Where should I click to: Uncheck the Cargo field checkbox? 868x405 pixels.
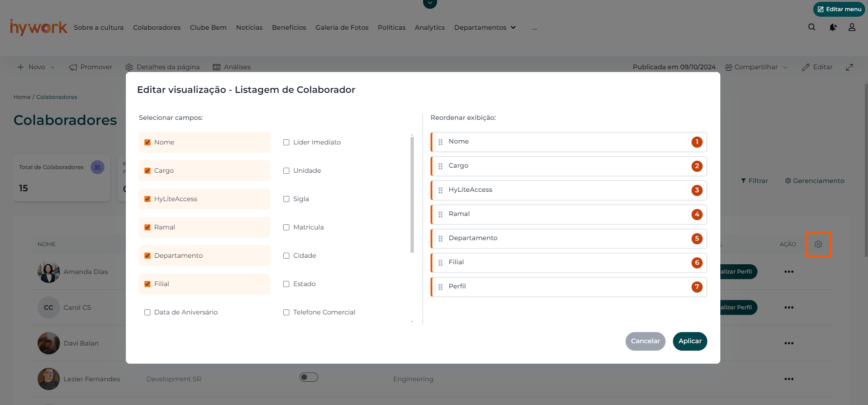(148, 171)
